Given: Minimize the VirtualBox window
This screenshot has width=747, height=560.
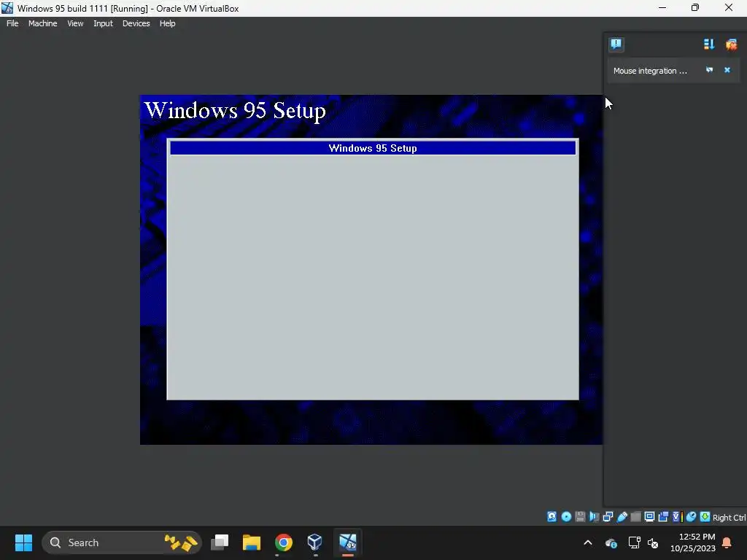Looking at the screenshot, I should pyautogui.click(x=662, y=8).
